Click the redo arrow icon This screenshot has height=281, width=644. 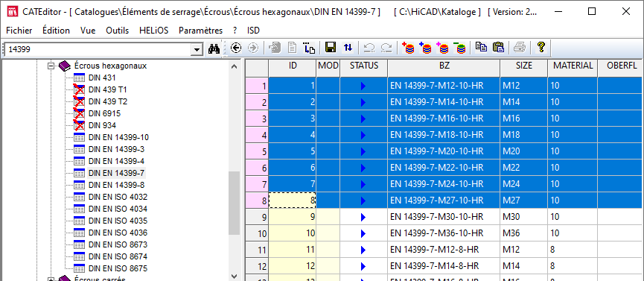pos(386,48)
